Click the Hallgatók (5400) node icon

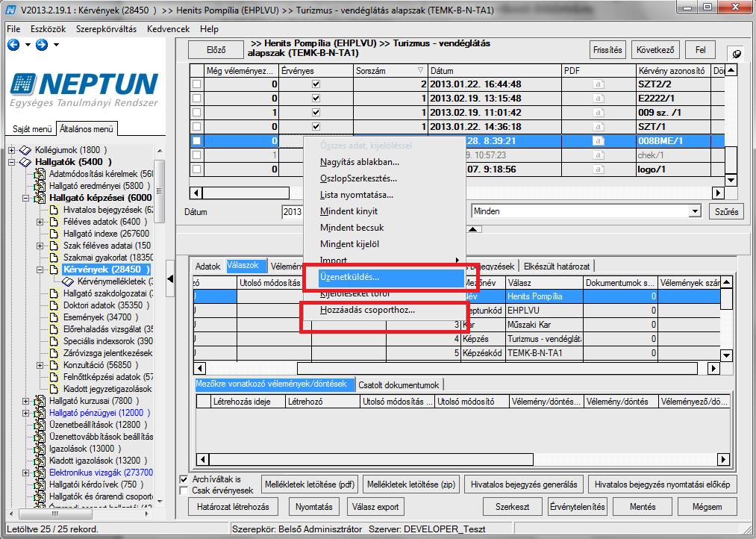click(25, 162)
